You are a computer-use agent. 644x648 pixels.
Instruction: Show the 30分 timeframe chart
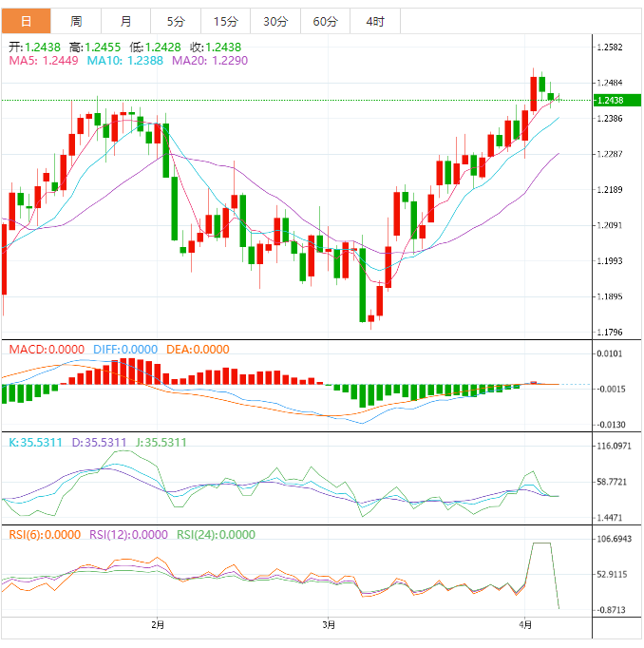(x=275, y=21)
